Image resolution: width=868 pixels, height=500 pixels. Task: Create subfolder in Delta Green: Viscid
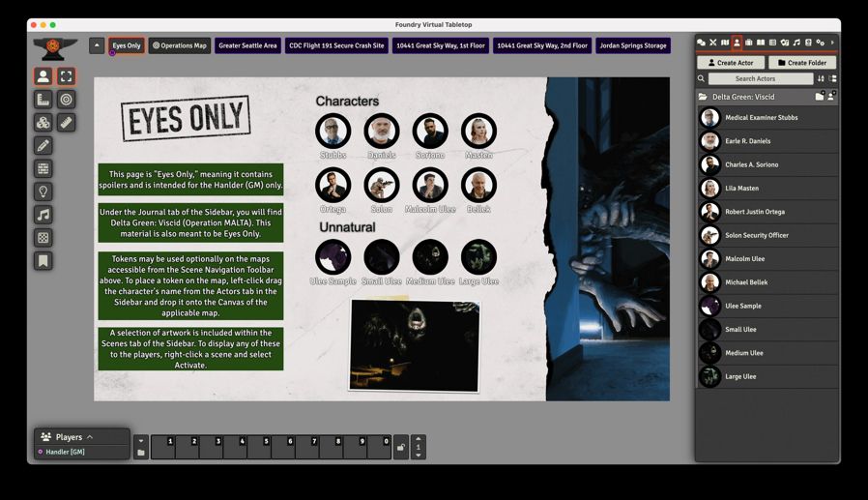[x=820, y=97]
